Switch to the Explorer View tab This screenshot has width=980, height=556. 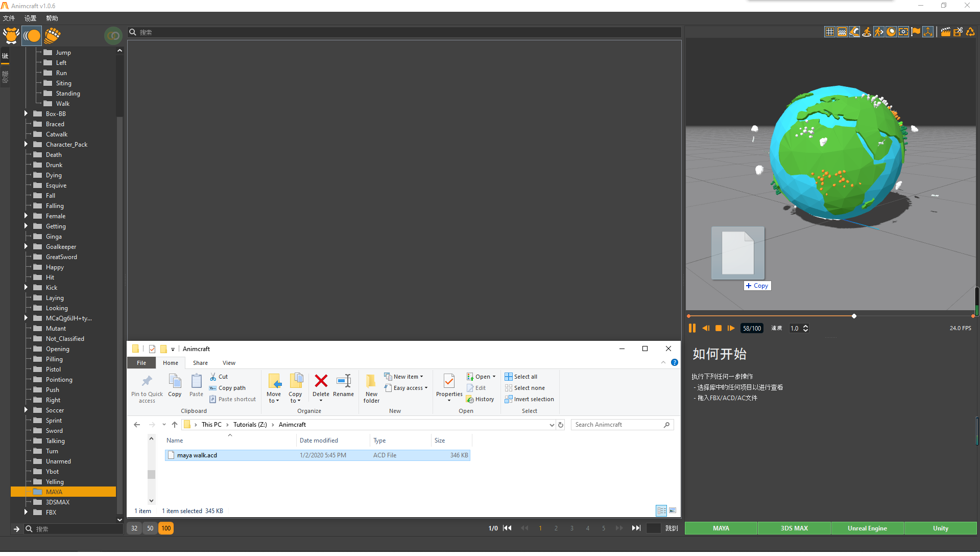229,363
